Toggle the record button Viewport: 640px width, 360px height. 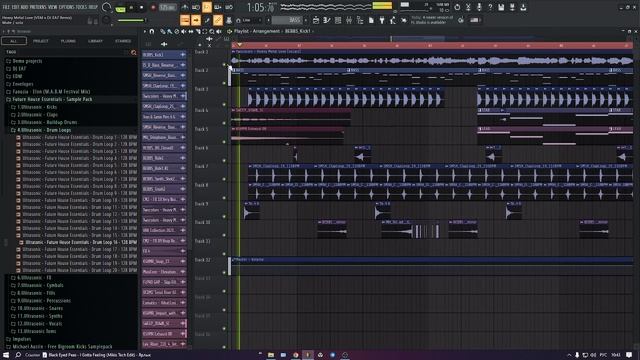pos(153,7)
